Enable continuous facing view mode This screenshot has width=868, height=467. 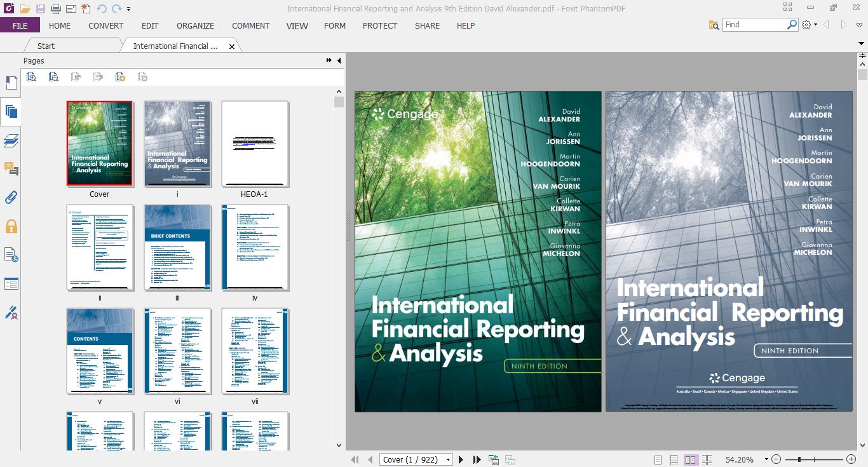click(x=706, y=459)
